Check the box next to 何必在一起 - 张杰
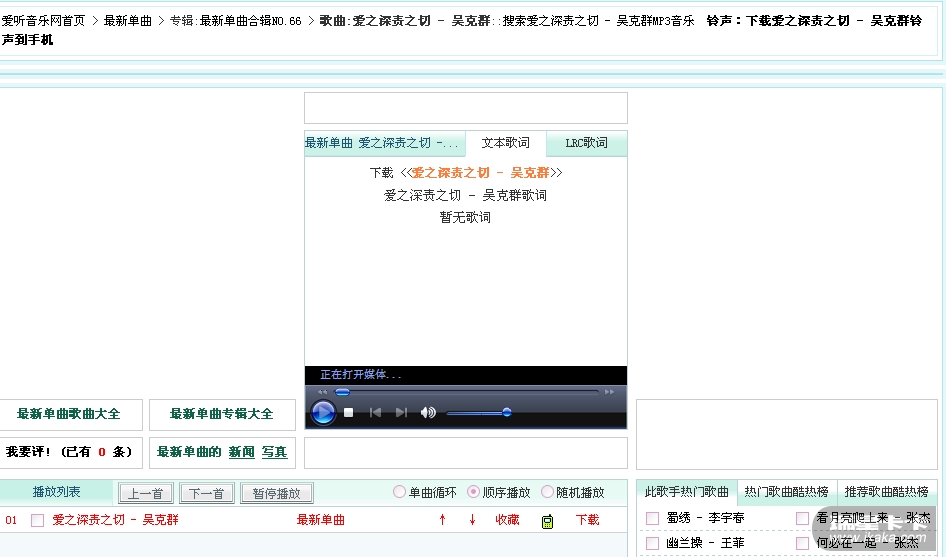The height and width of the screenshot is (557, 946). pyautogui.click(x=802, y=543)
